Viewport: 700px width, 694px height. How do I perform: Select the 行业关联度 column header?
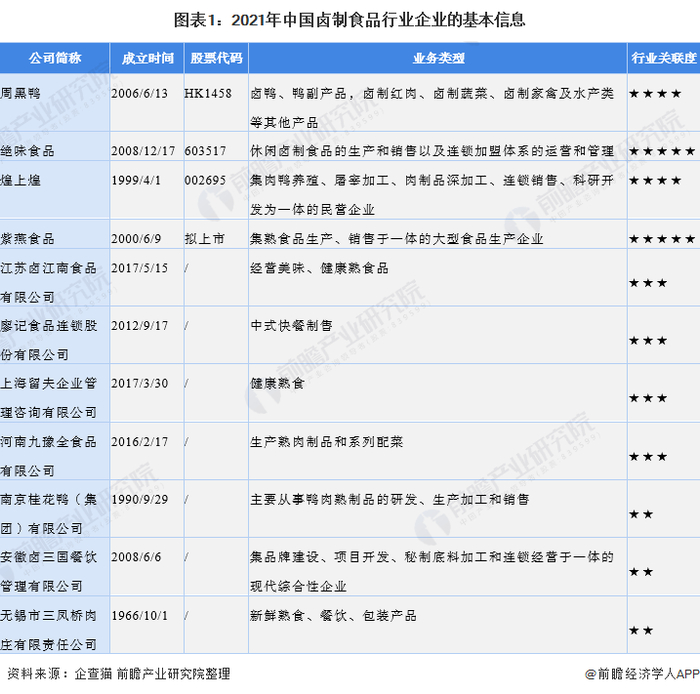pyautogui.click(x=664, y=58)
